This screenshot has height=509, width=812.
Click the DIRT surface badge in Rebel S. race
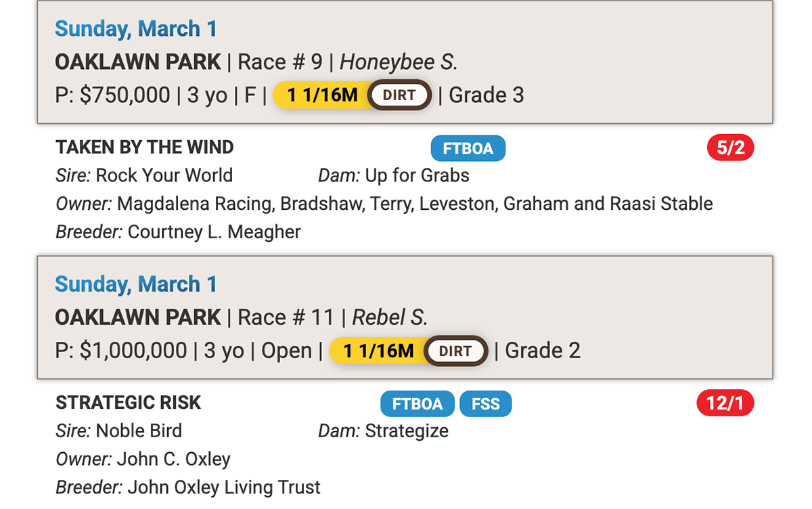pos(455,351)
